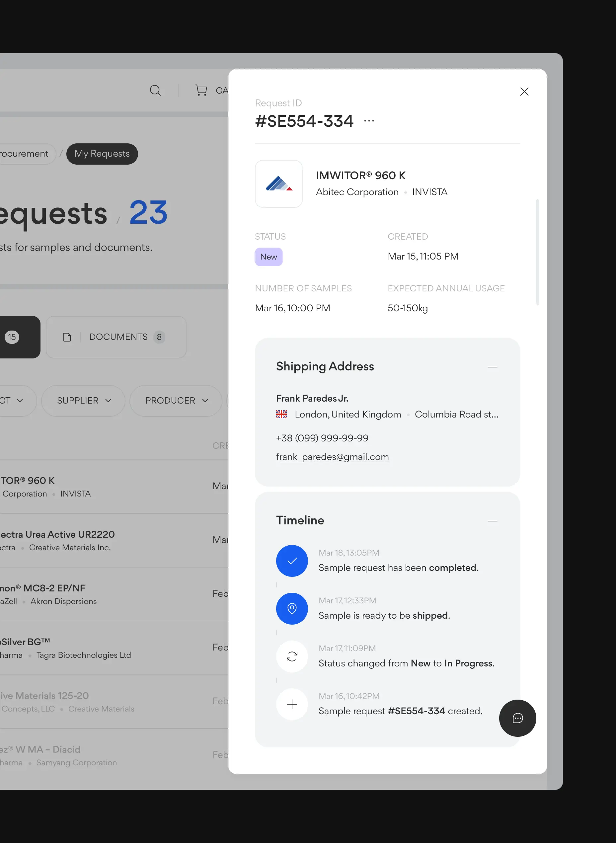
Task: Switch to the Documents tab
Action: (x=116, y=337)
